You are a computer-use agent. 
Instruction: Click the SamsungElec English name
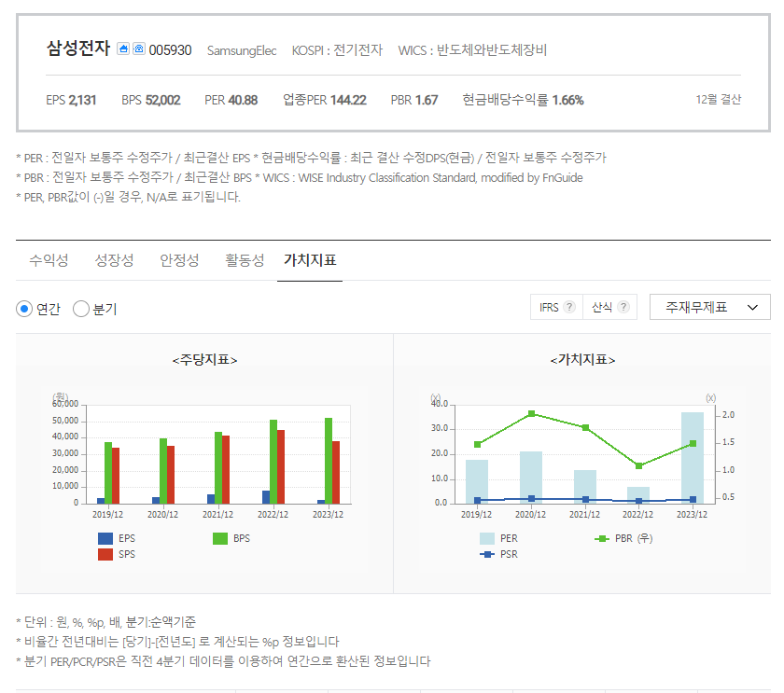(x=242, y=50)
